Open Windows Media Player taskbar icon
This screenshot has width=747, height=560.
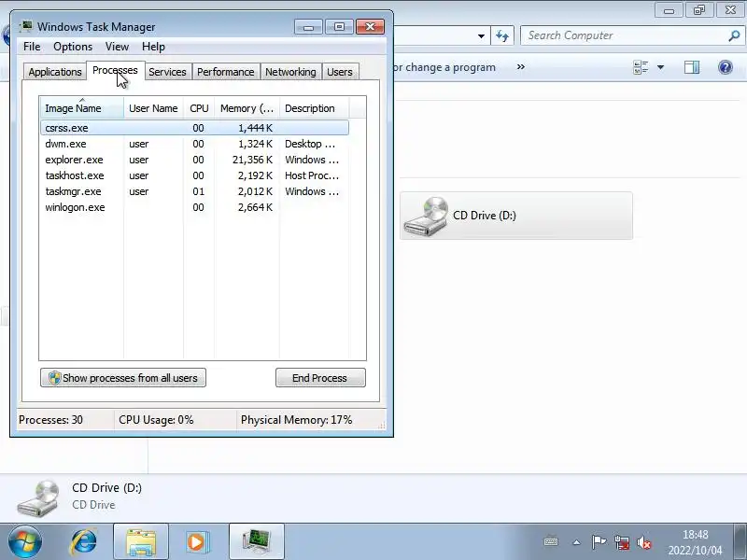click(196, 542)
